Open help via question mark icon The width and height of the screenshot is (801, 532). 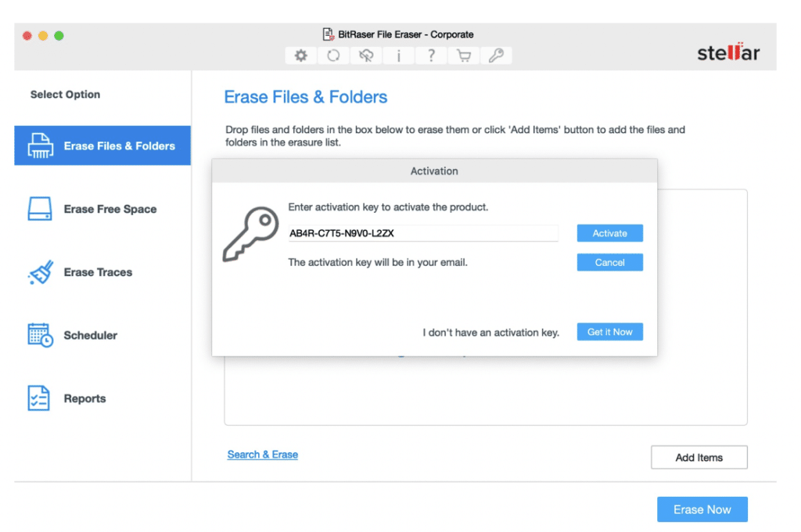(x=431, y=56)
